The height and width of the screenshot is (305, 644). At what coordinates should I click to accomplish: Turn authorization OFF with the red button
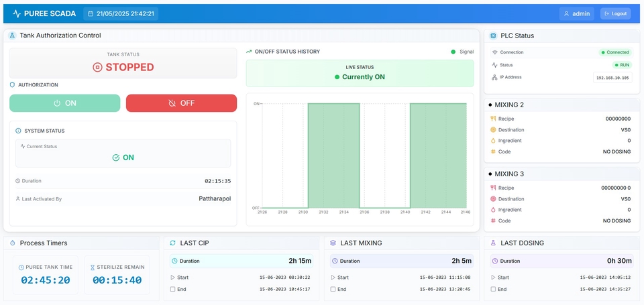[181, 103]
